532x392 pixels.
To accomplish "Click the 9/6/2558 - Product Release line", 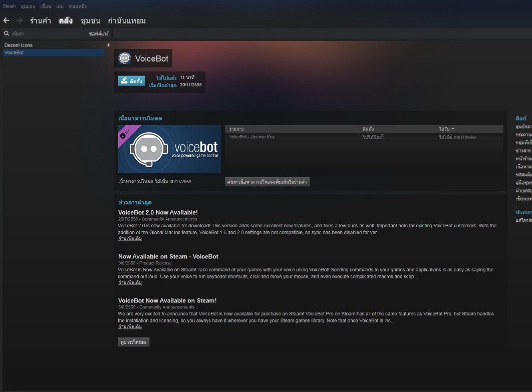I will 145,263.
